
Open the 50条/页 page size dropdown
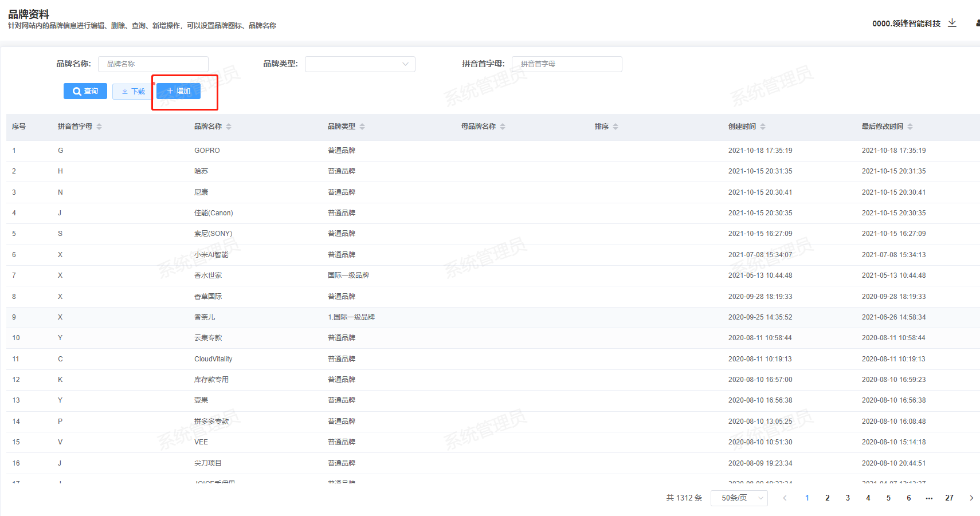[739, 498]
